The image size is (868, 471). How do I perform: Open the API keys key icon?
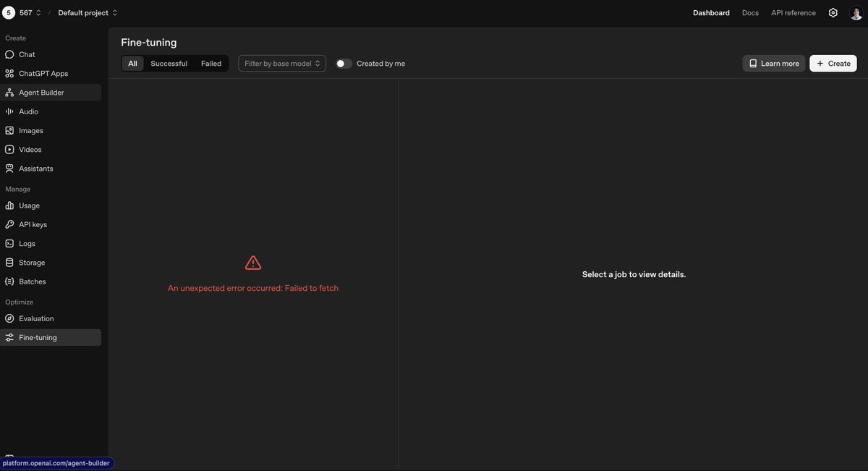[9, 225]
